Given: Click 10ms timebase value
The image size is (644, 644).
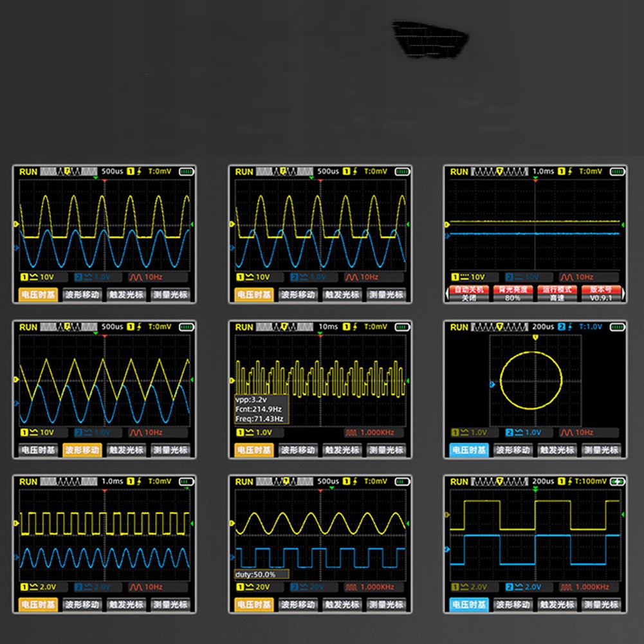Looking at the screenshot, I should (x=328, y=327).
